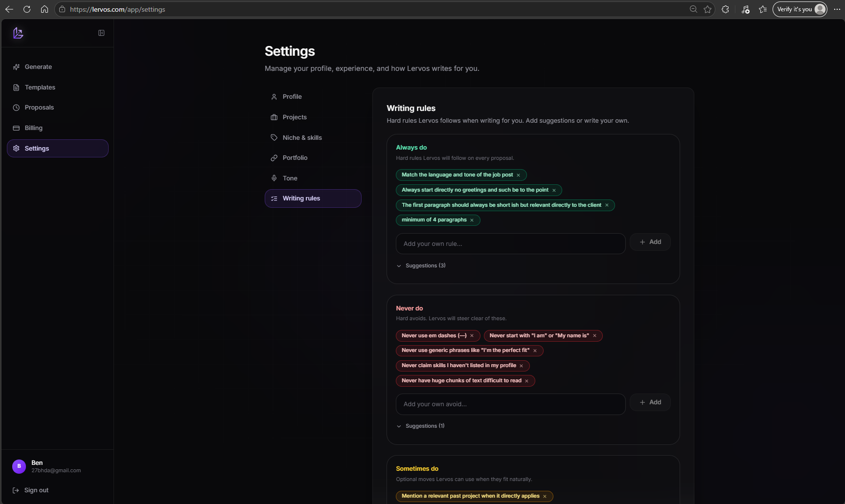The width and height of the screenshot is (845, 504).
Task: Reload the page
Action: pyautogui.click(x=27, y=9)
